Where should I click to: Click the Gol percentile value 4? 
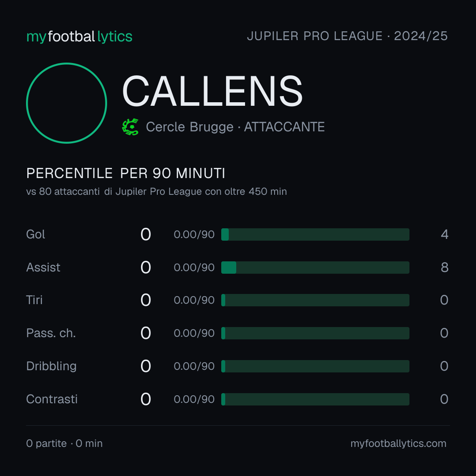point(444,234)
